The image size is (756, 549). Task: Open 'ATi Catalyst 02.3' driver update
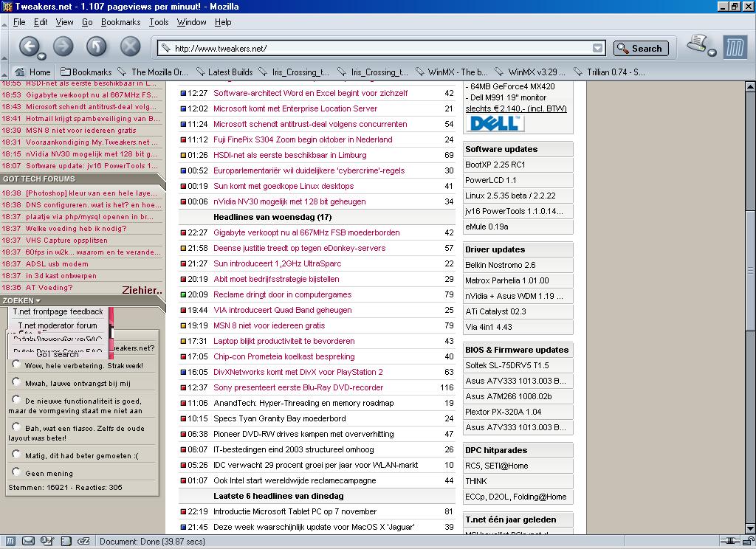tap(495, 311)
